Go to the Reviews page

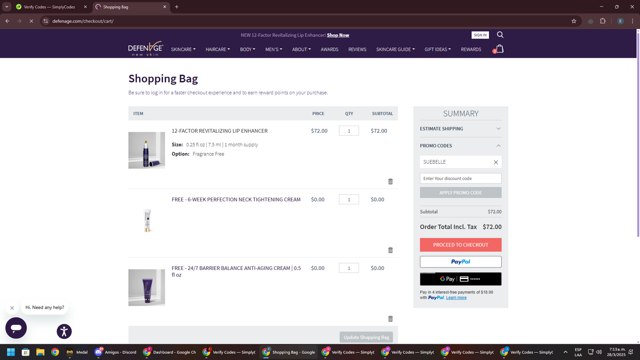pyautogui.click(x=357, y=49)
